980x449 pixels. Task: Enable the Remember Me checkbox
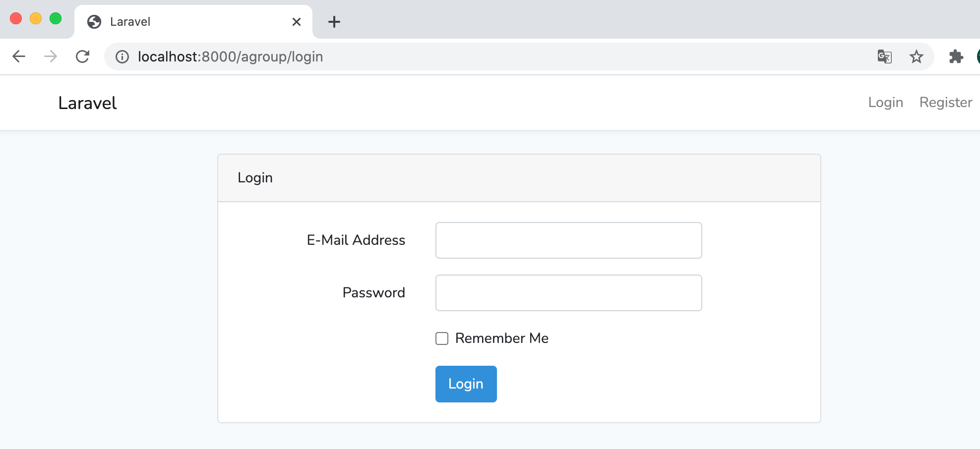pyautogui.click(x=442, y=338)
